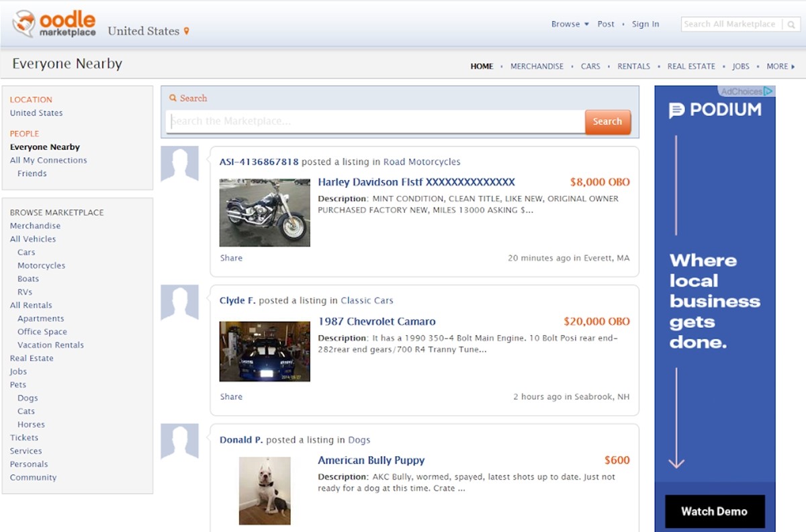The image size is (806, 532).
Task: Click the Sign In link
Action: pos(645,24)
